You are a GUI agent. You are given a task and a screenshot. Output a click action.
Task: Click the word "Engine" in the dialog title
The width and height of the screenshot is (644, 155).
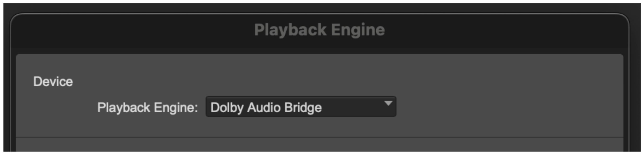(358, 30)
